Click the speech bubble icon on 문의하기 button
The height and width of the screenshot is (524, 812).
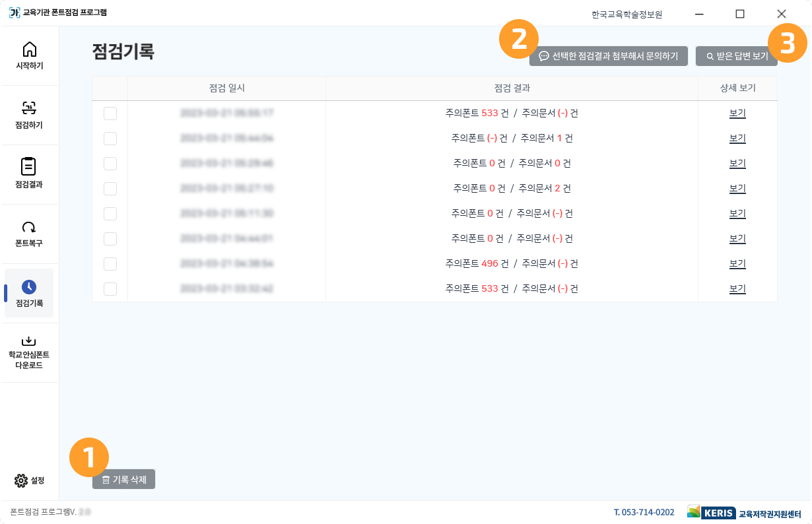pos(542,56)
